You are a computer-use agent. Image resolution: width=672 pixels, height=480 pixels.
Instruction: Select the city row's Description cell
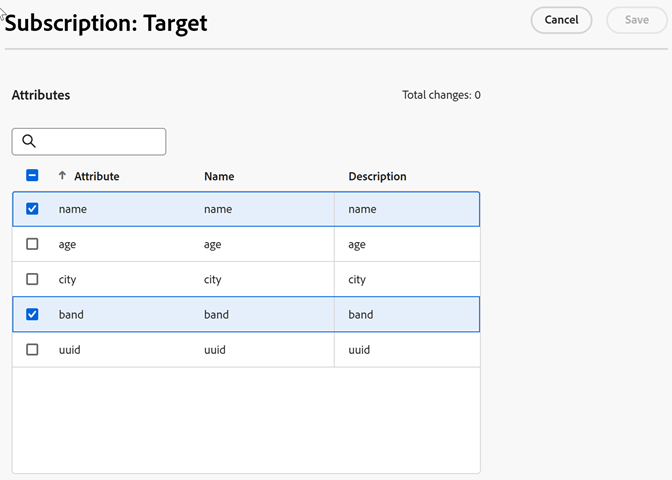357,279
